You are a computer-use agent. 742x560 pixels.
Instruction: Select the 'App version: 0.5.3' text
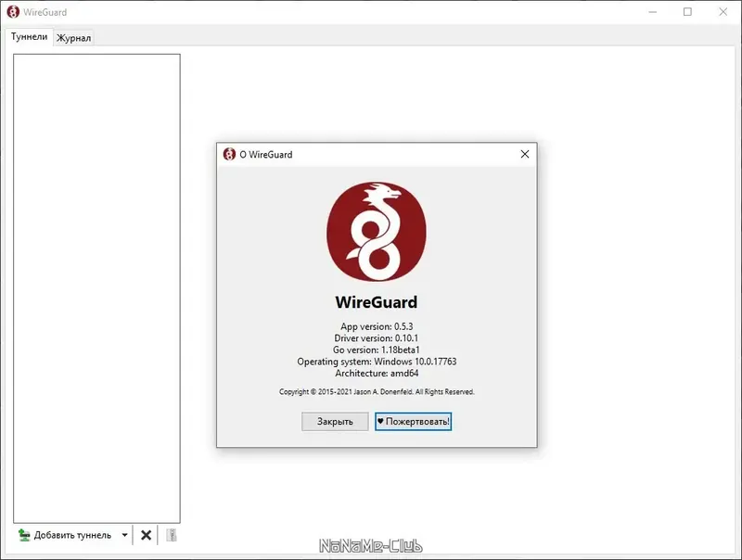(x=377, y=326)
